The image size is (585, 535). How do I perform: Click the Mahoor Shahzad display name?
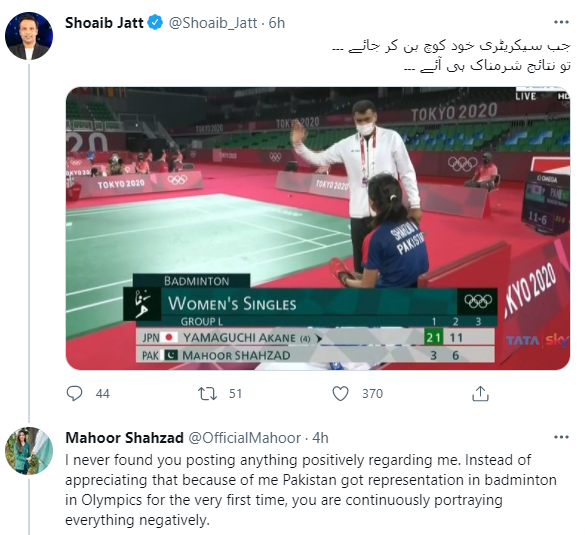124,438
